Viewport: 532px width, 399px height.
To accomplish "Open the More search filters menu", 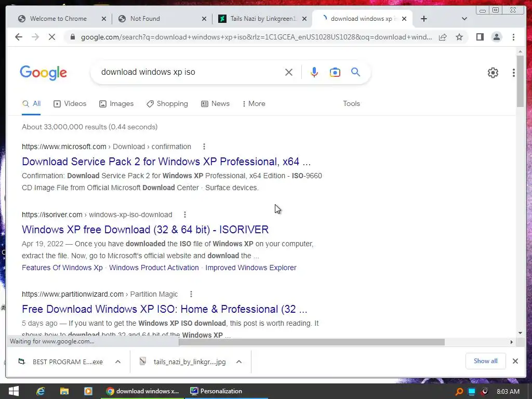I will (254, 104).
